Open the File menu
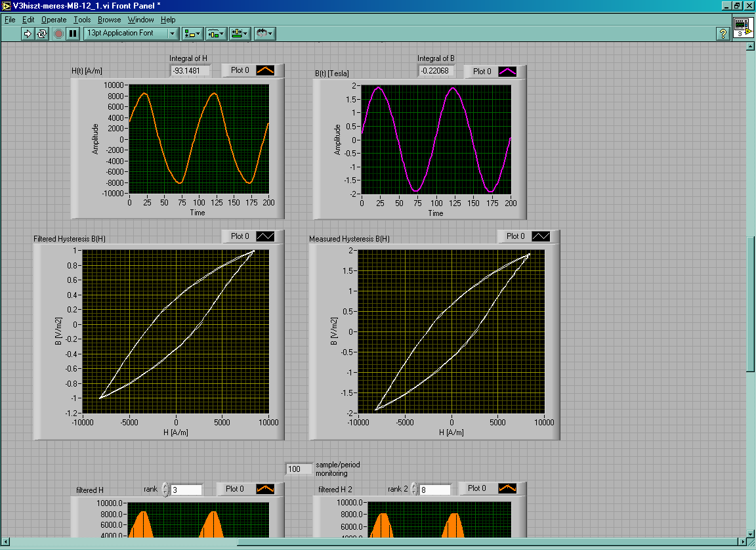The image size is (756, 550). 10,20
